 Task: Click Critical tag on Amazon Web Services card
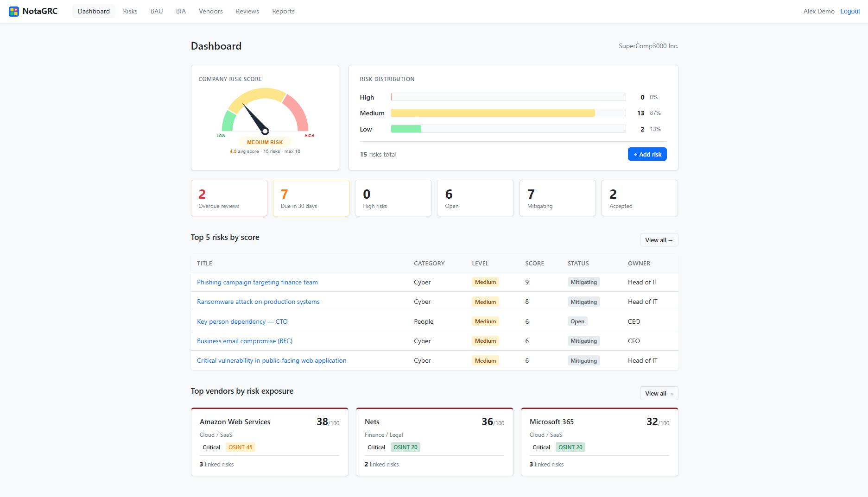[x=211, y=447]
